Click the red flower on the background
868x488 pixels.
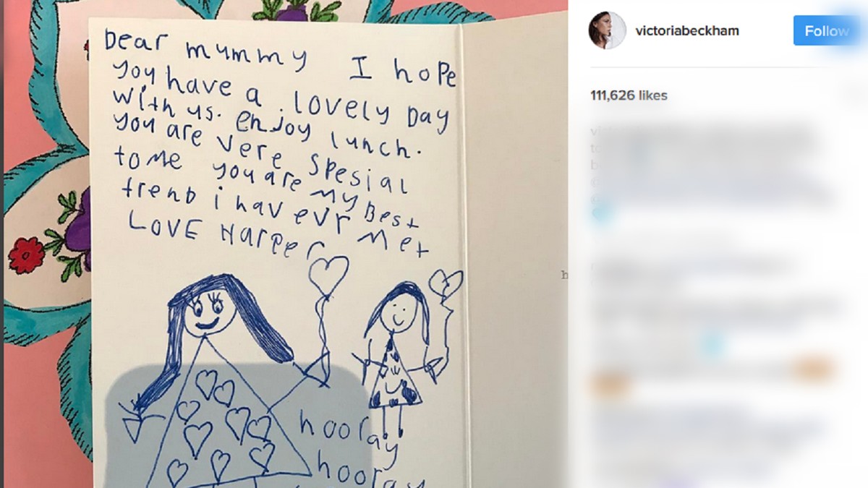pyautogui.click(x=26, y=256)
